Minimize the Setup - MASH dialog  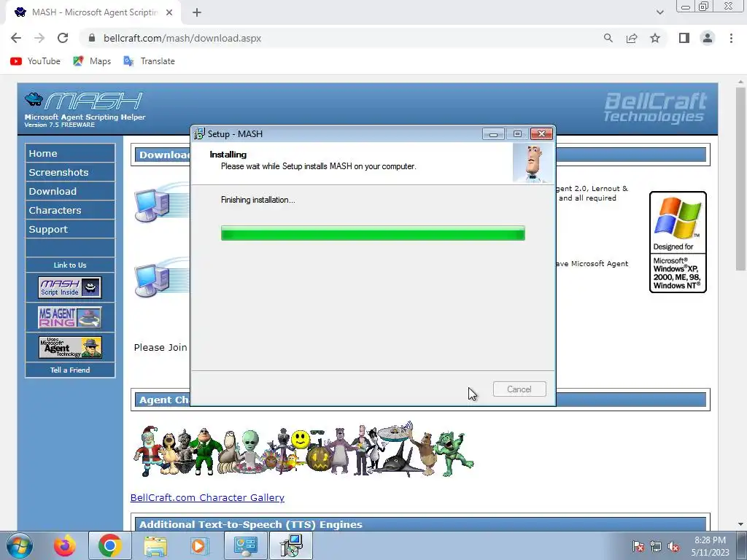[493, 134]
